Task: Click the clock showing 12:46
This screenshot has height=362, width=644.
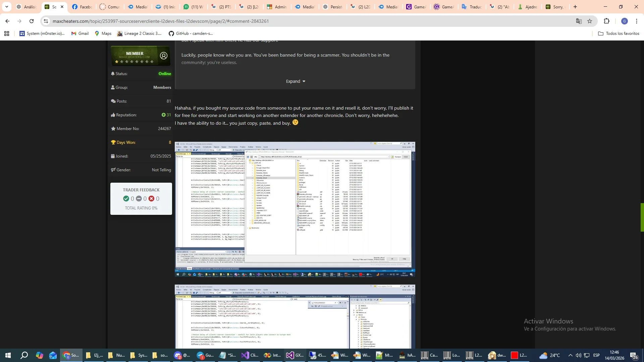Action: [x=614, y=352]
